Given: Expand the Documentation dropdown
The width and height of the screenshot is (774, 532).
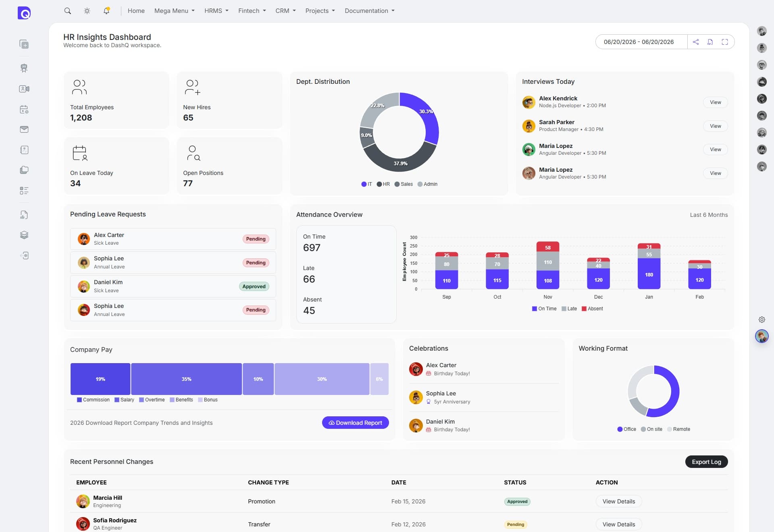Looking at the screenshot, I should 370,11.
